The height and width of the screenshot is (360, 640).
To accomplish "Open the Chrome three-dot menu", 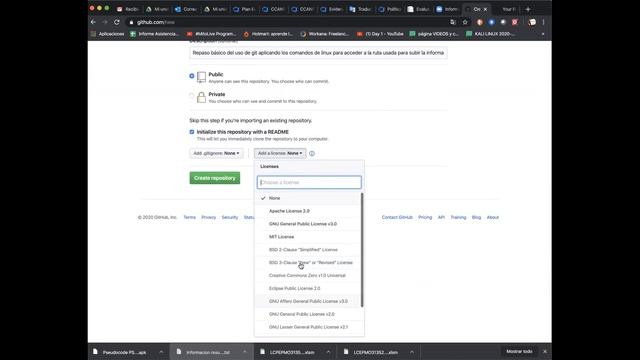I will pos(543,22).
